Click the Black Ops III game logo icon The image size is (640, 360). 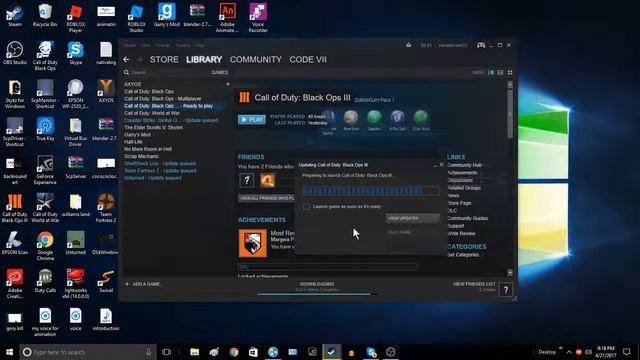tap(244, 97)
